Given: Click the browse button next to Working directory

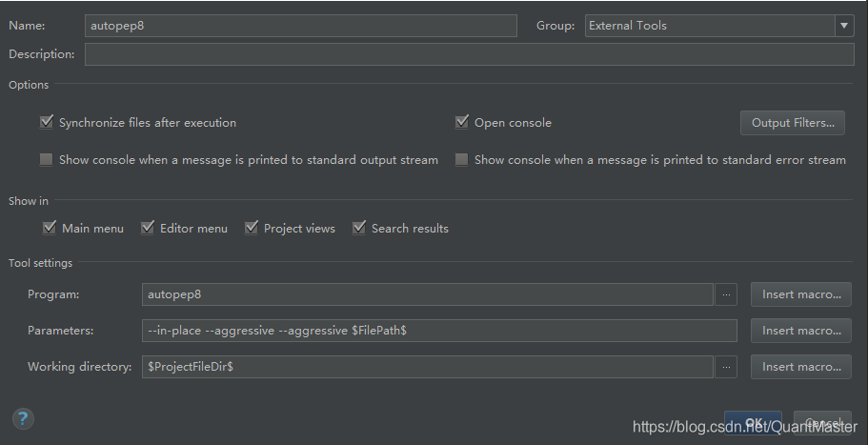Looking at the screenshot, I should point(727,367).
